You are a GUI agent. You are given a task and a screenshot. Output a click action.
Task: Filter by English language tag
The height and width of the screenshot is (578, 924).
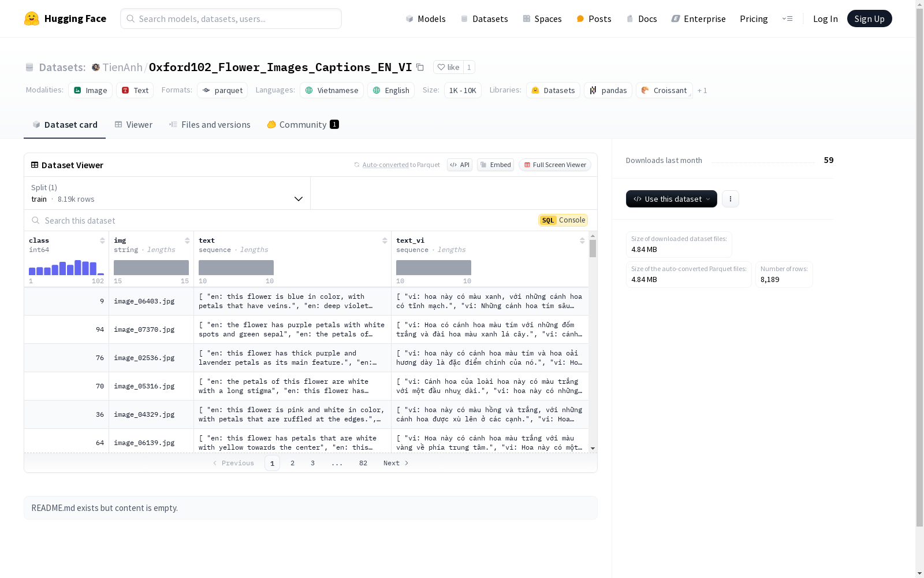[x=391, y=90]
